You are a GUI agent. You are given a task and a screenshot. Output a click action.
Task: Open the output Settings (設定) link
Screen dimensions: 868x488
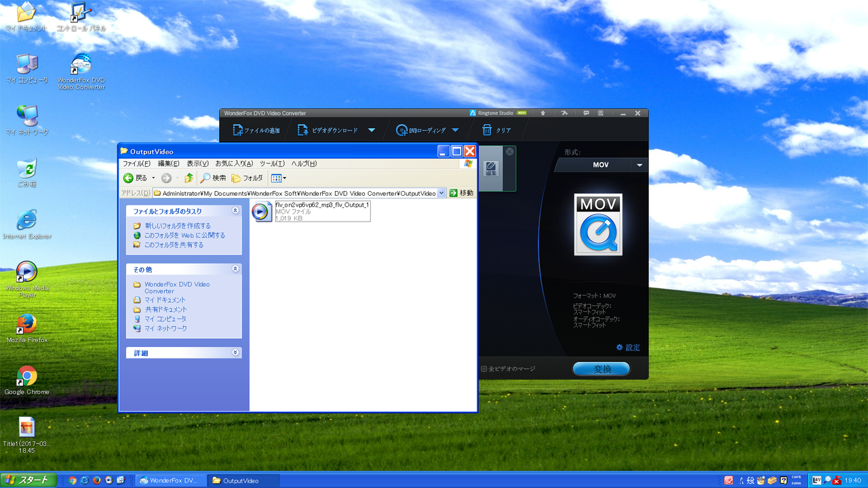(x=628, y=347)
